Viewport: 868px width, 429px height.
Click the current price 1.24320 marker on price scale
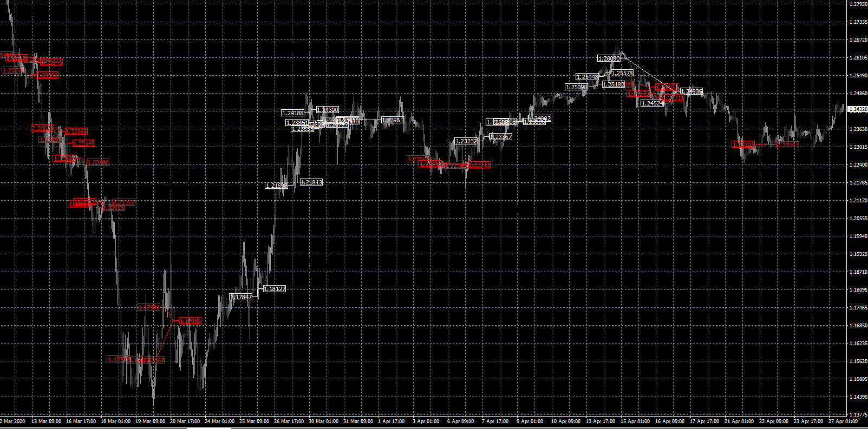[x=857, y=109]
